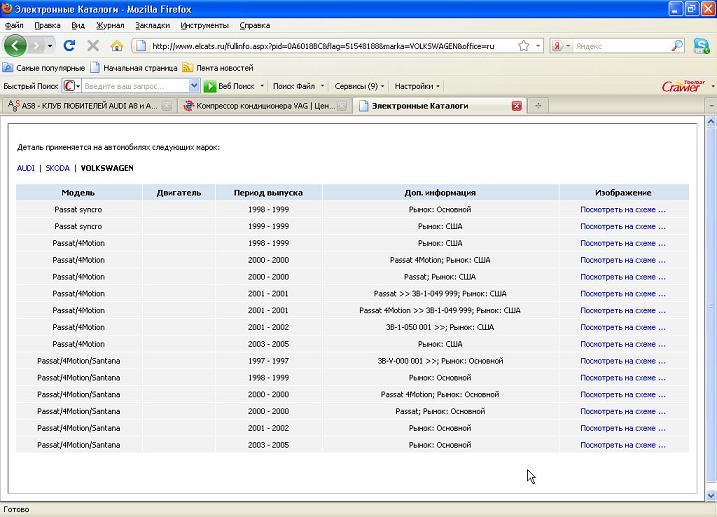Select the Электронные Каталоги tab

(x=434, y=106)
